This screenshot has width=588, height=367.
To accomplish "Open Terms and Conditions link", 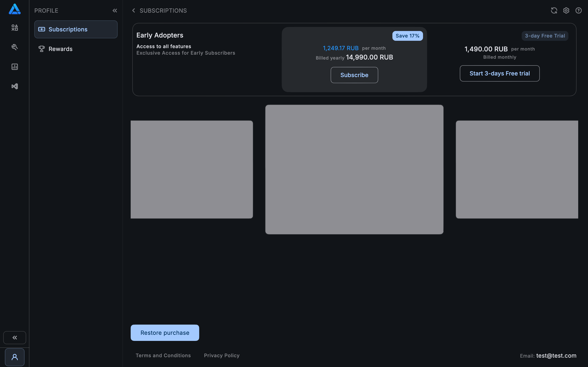I will coord(163,355).
